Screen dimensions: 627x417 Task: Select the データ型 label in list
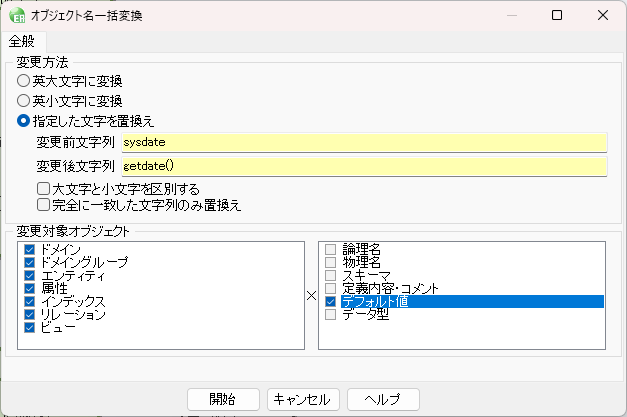365,315
